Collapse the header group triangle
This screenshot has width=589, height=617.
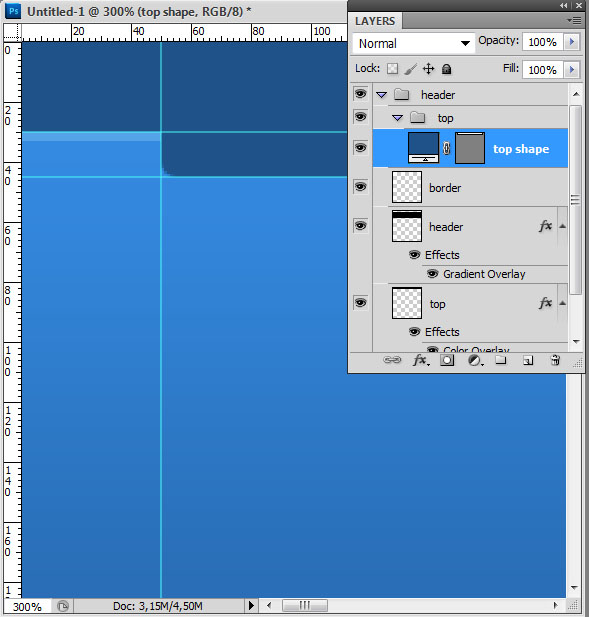[x=382, y=94]
